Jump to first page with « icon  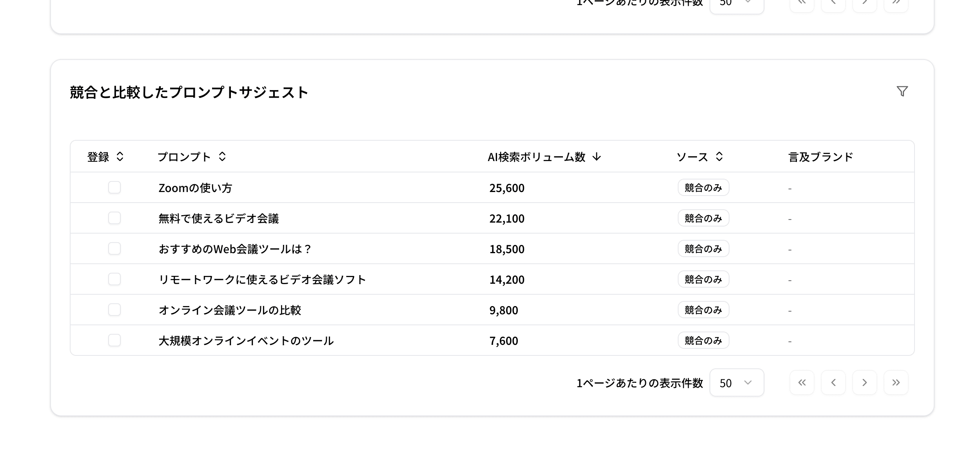(802, 383)
